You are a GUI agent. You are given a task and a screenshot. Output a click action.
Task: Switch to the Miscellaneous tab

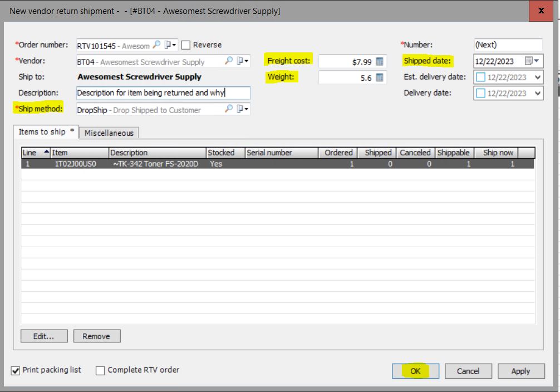click(x=109, y=133)
